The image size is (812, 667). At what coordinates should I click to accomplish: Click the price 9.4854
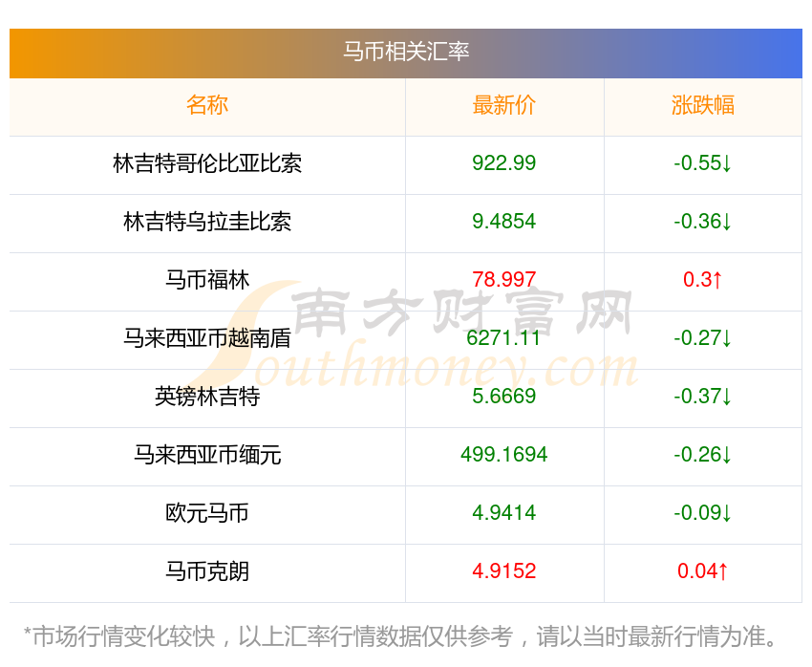coord(503,222)
